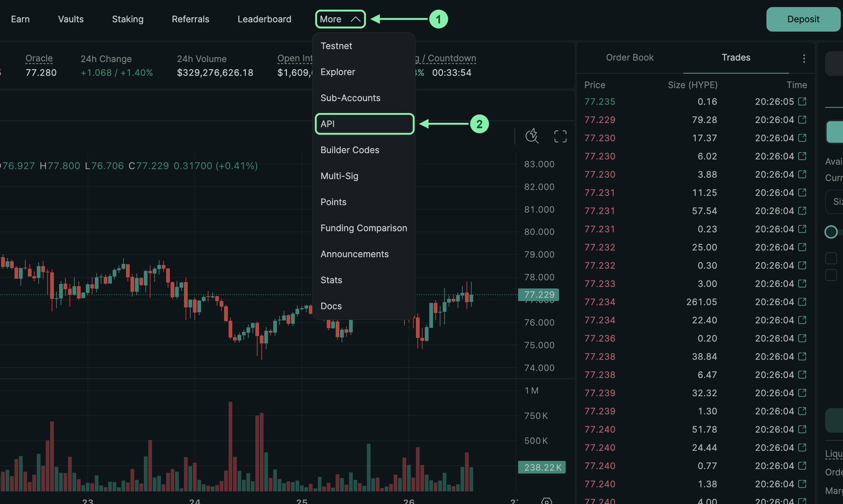Open chart settings gear icon below price axis
The image size is (843, 504).
[547, 501]
